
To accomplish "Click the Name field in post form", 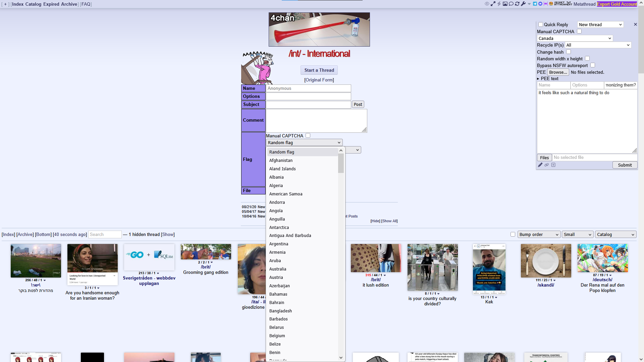I will pyautogui.click(x=308, y=88).
